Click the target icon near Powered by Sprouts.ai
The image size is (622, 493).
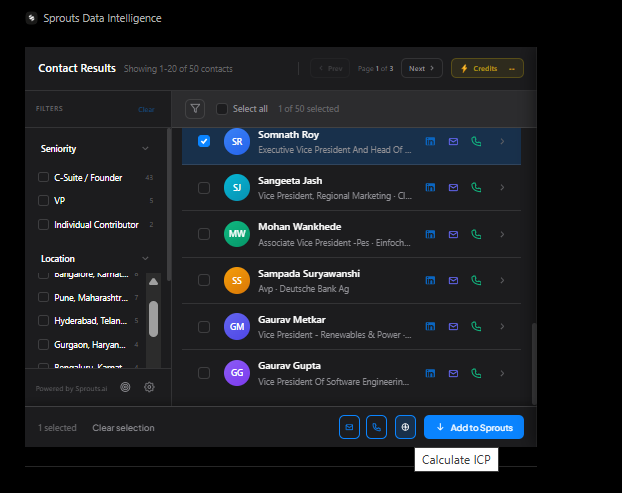[x=125, y=387]
